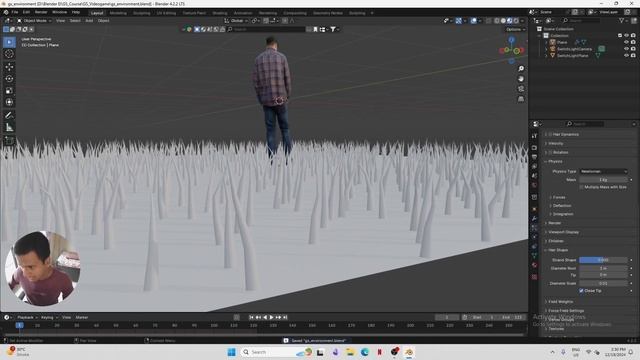The image size is (640, 360).
Task: Open the Object Mode dropdown
Action: 34,20
